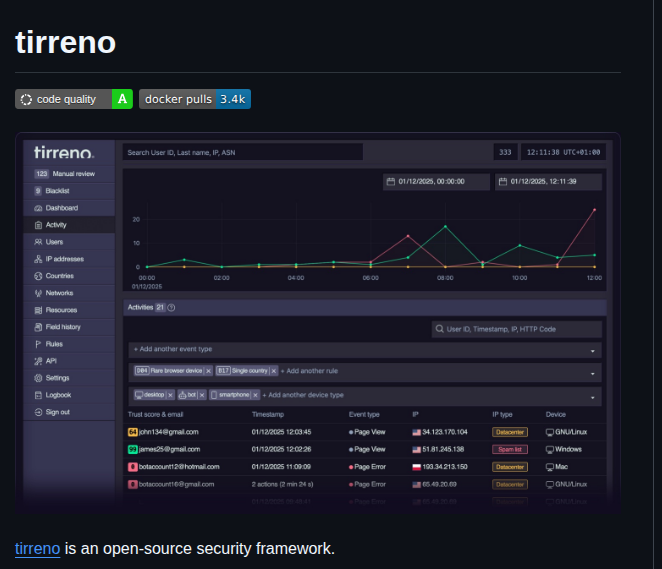Focus the User ID, Timestamp, IP, HTTP Code search
The height and width of the screenshot is (569, 662).
pos(517,329)
